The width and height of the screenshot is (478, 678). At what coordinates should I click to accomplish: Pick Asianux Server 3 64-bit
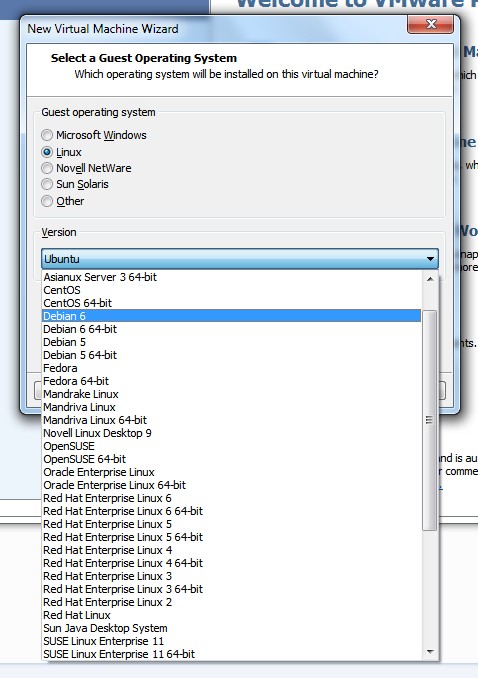coord(231,277)
